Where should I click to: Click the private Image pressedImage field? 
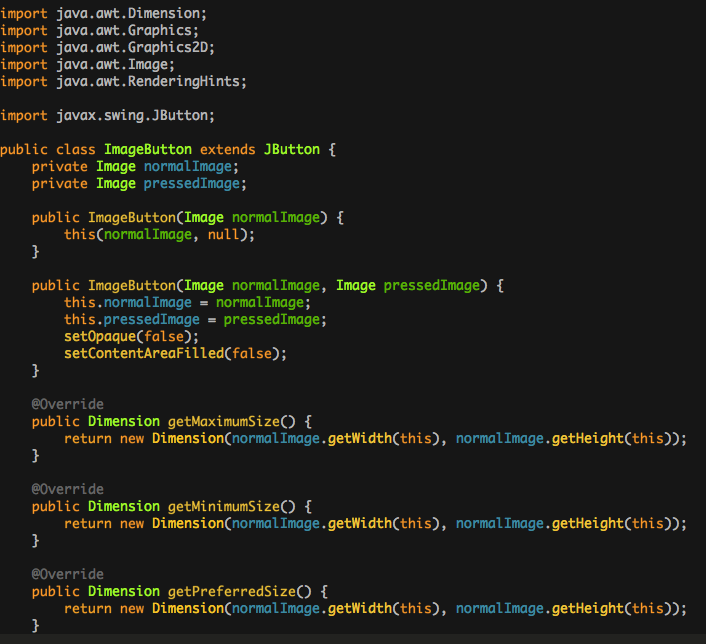coord(139,184)
